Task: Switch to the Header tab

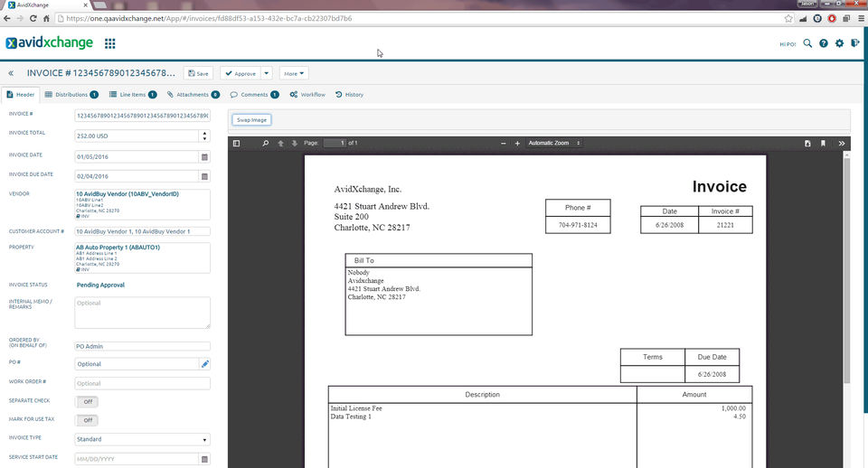Action: (x=21, y=95)
